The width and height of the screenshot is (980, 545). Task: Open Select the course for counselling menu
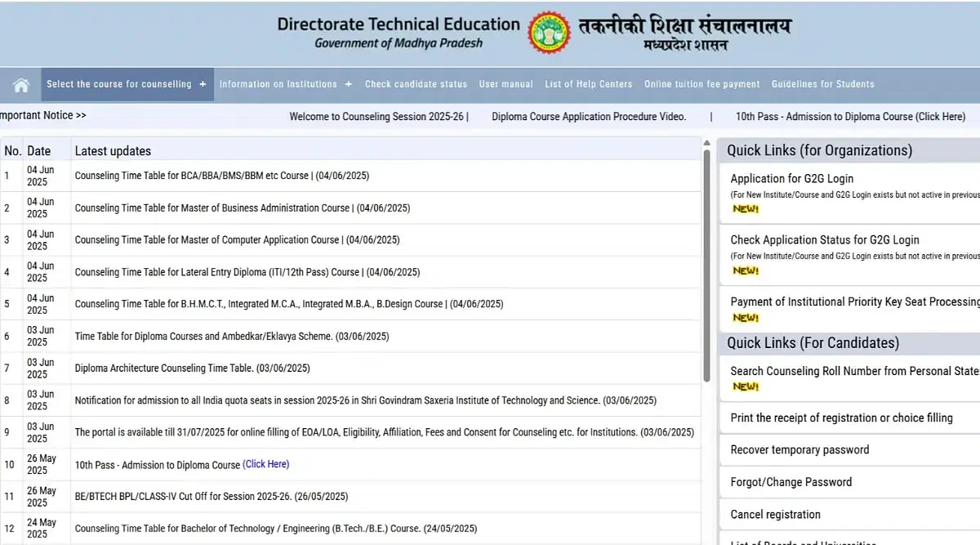pos(127,84)
